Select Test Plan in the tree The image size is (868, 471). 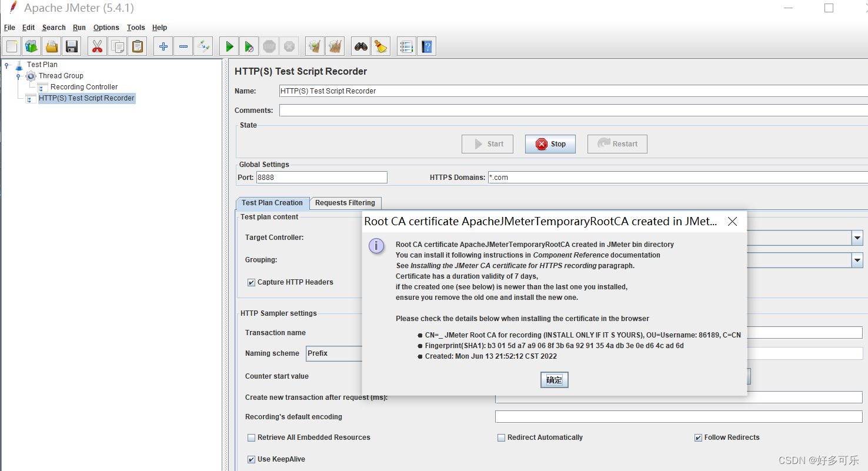(x=42, y=65)
